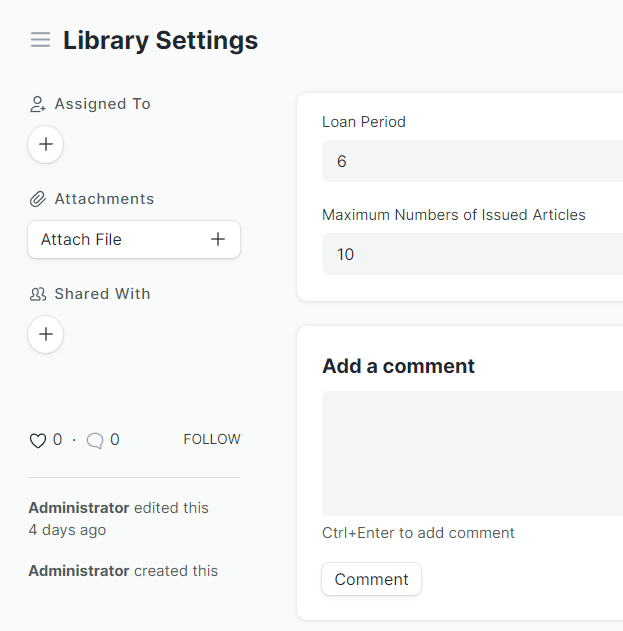Click the plus icon in Attach File
This screenshot has width=623, height=631.
coord(218,240)
